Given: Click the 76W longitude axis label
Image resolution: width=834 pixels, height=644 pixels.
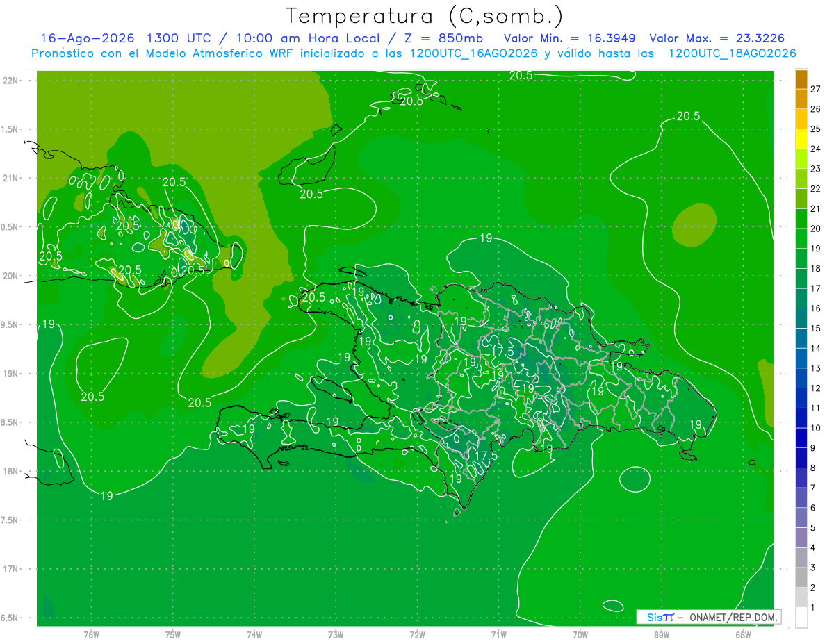Looking at the screenshot, I should click(91, 635).
